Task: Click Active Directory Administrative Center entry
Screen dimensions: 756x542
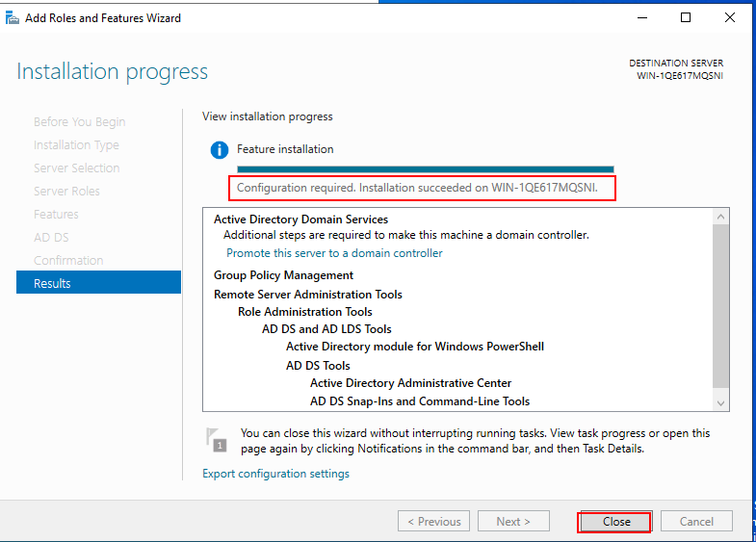Action: [411, 383]
